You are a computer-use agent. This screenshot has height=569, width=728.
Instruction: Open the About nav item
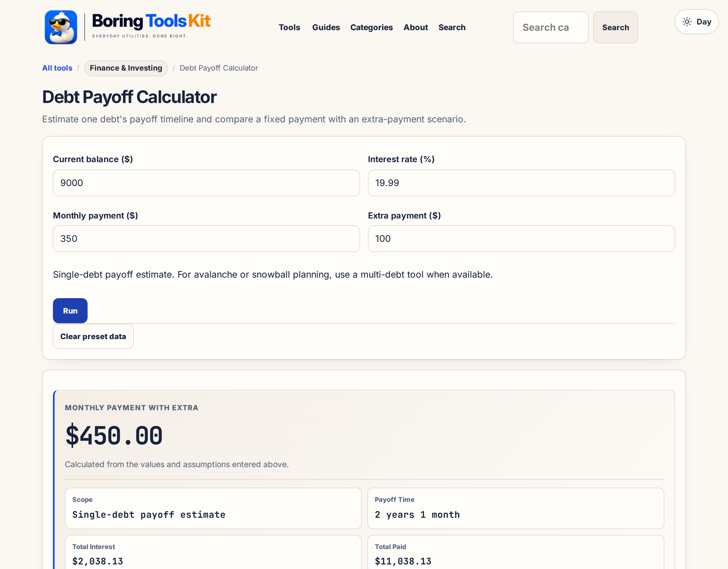(415, 27)
